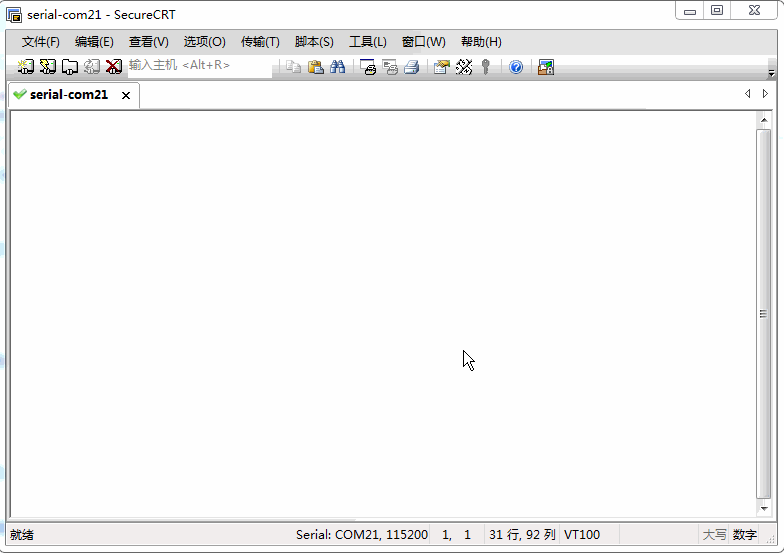
Task: Click the Find binoculars icon
Action: pos(338,66)
